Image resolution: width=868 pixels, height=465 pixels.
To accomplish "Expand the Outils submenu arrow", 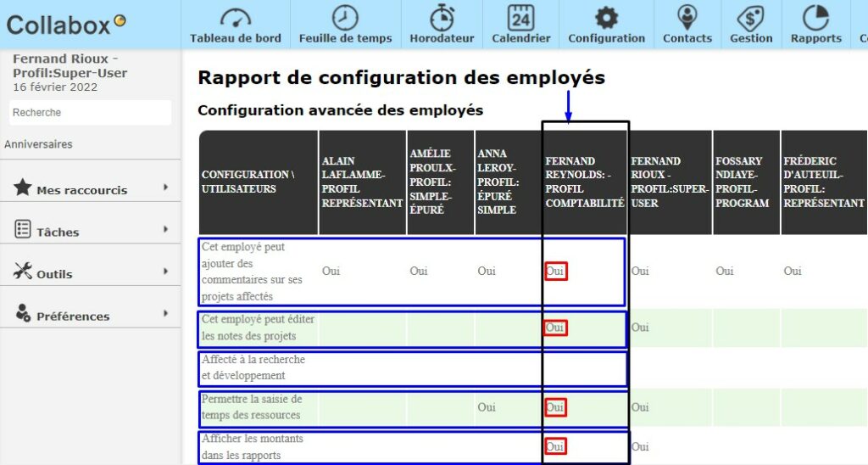I will point(165,272).
